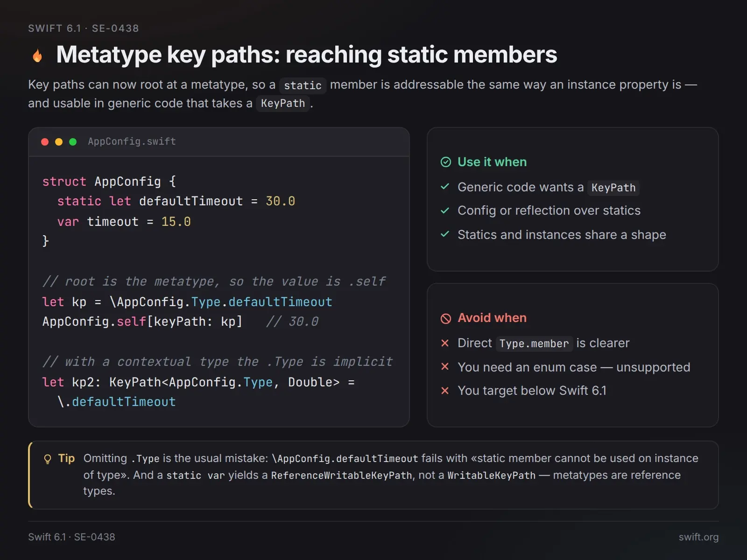
Task: Click the Metatype key paths heading
Action: (307, 55)
